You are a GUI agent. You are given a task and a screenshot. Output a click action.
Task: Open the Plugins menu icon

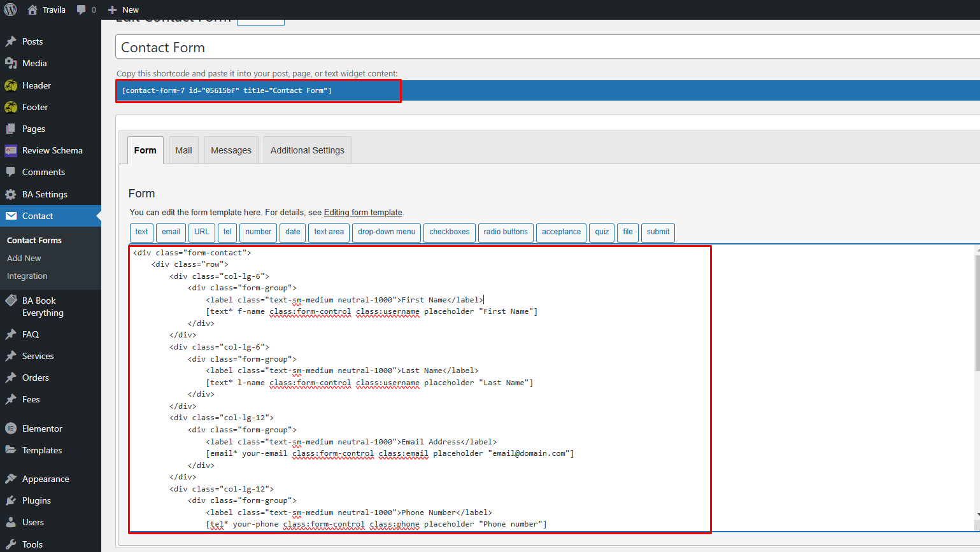pos(11,500)
